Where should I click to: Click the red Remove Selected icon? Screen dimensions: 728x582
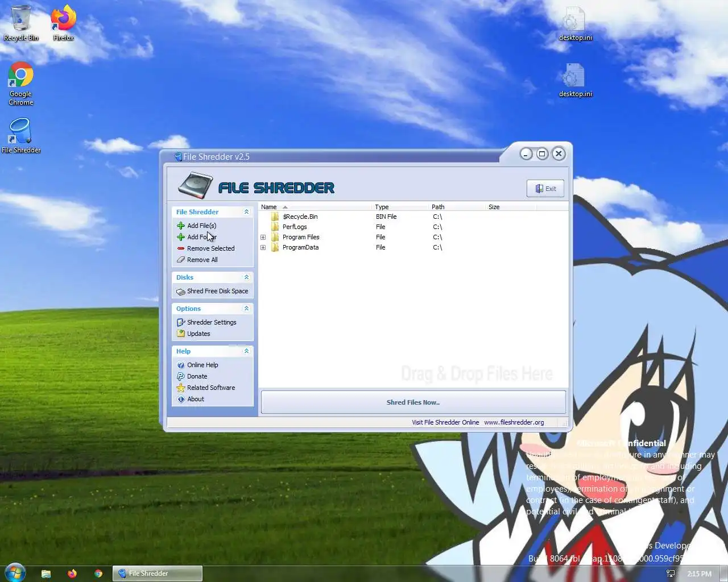pyautogui.click(x=181, y=248)
